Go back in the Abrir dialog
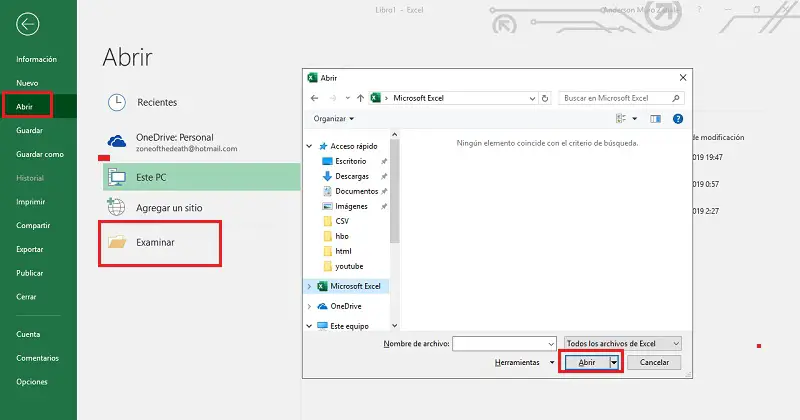This screenshot has width=800, height=420. coord(314,98)
